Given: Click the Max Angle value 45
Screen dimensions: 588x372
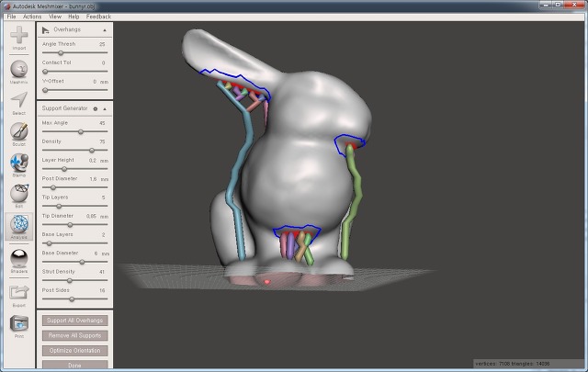Looking at the screenshot, I should 102,123.
